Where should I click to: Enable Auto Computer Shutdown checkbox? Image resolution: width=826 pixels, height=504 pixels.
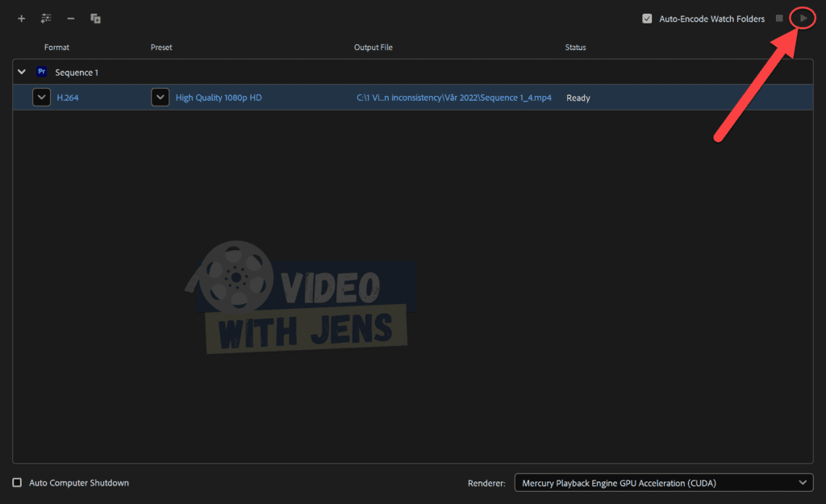click(x=17, y=482)
